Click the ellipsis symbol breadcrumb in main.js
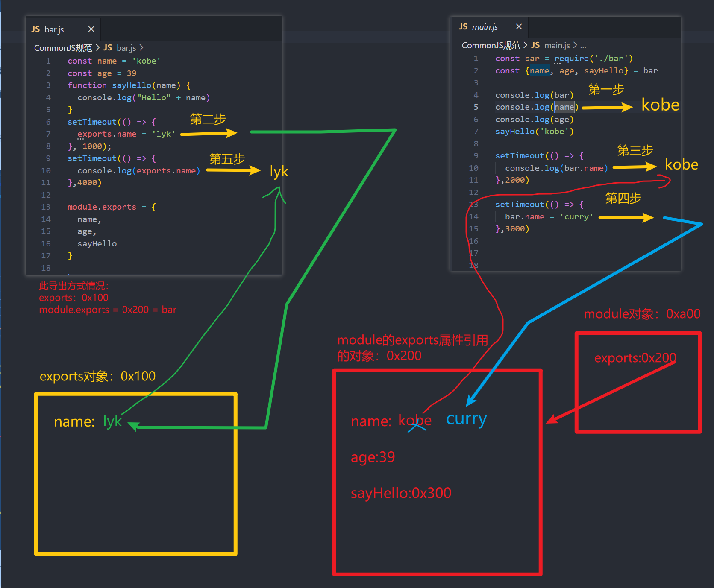The height and width of the screenshot is (588, 714). pyautogui.click(x=583, y=46)
